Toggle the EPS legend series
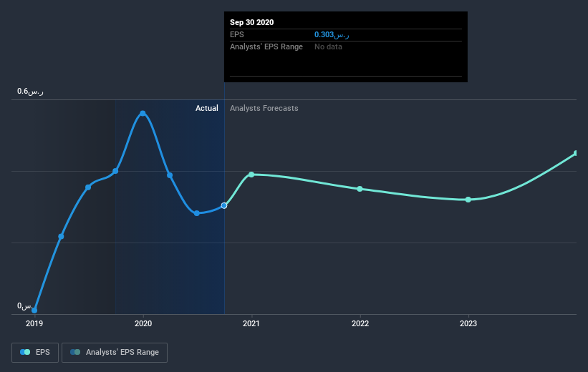The height and width of the screenshot is (372, 588). [35, 352]
